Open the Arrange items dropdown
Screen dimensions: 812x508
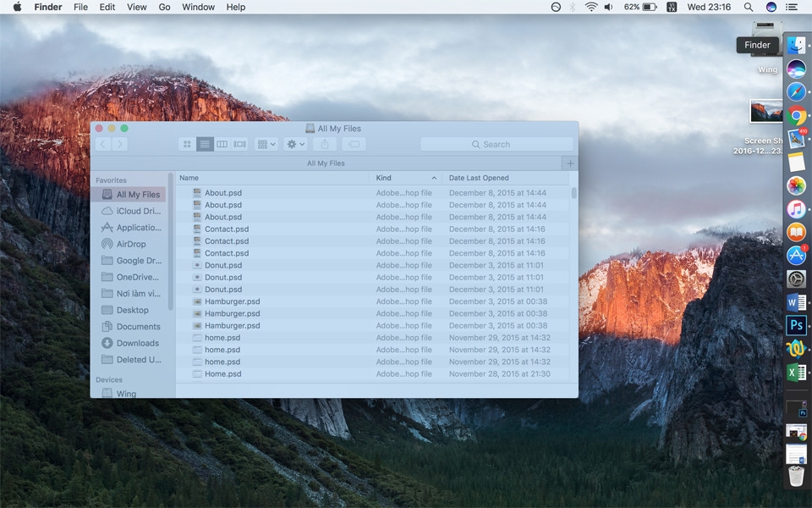coord(266,145)
